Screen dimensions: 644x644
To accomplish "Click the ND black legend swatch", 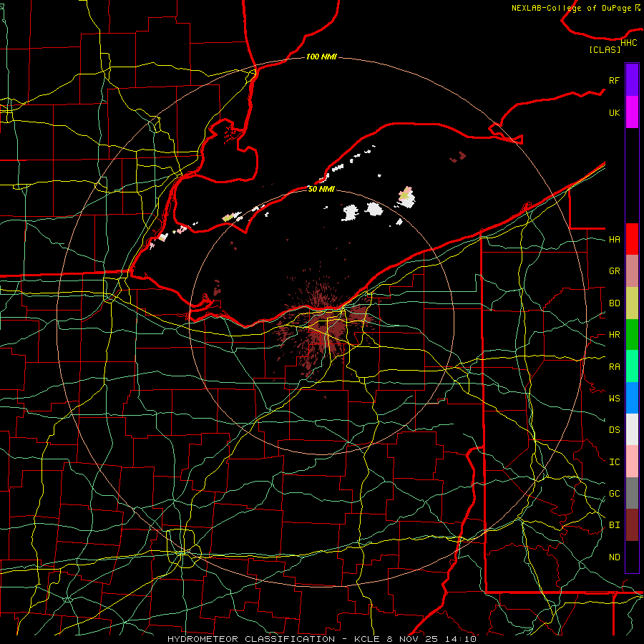I will point(632,557).
